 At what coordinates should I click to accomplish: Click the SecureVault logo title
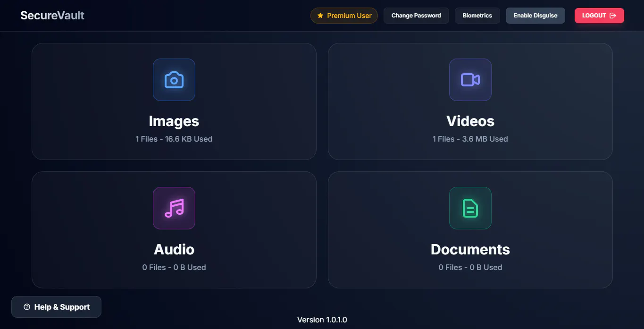pyautogui.click(x=52, y=15)
